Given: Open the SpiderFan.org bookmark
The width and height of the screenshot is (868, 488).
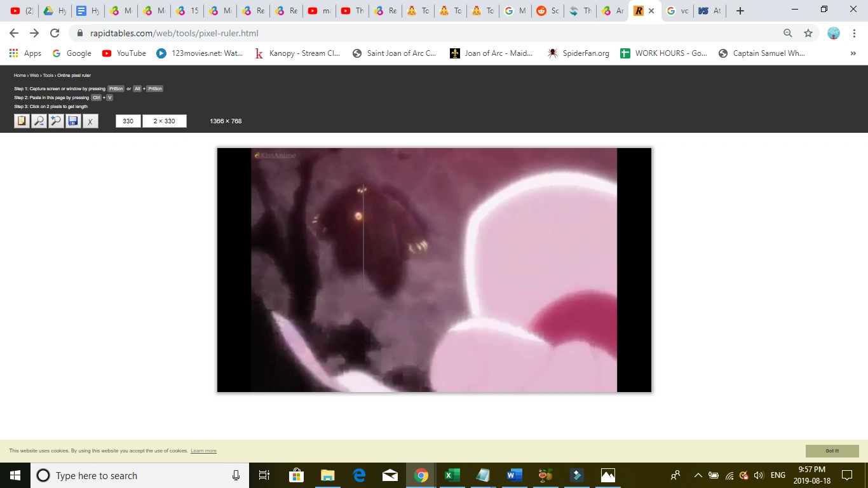Looking at the screenshot, I should [x=578, y=53].
